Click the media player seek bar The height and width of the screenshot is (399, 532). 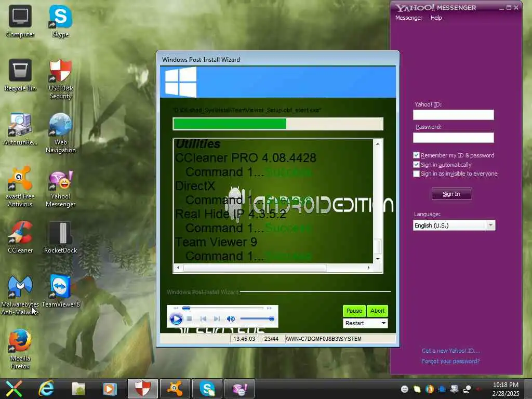pos(223,308)
